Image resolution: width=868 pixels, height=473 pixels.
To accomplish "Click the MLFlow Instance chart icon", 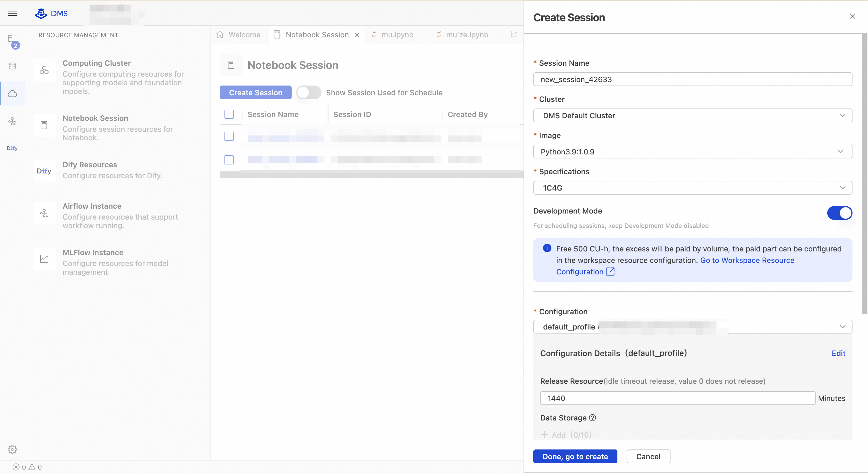I will click(44, 259).
